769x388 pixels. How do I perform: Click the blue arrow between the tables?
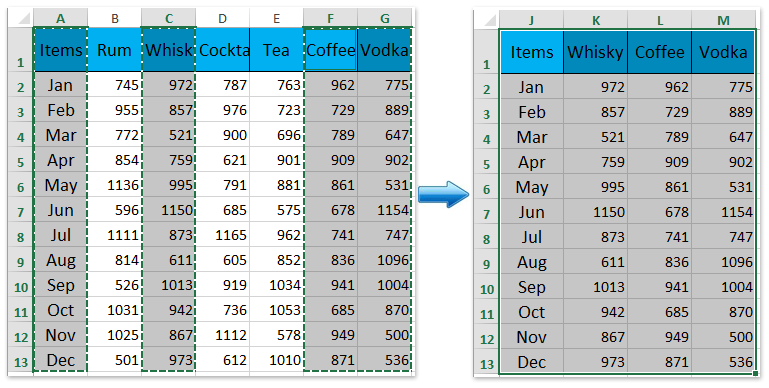coord(443,194)
